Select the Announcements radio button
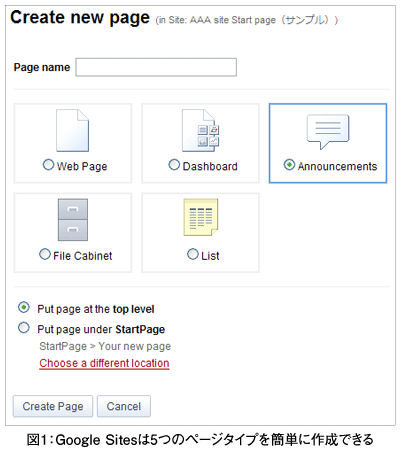The image size is (400, 450). click(x=289, y=165)
